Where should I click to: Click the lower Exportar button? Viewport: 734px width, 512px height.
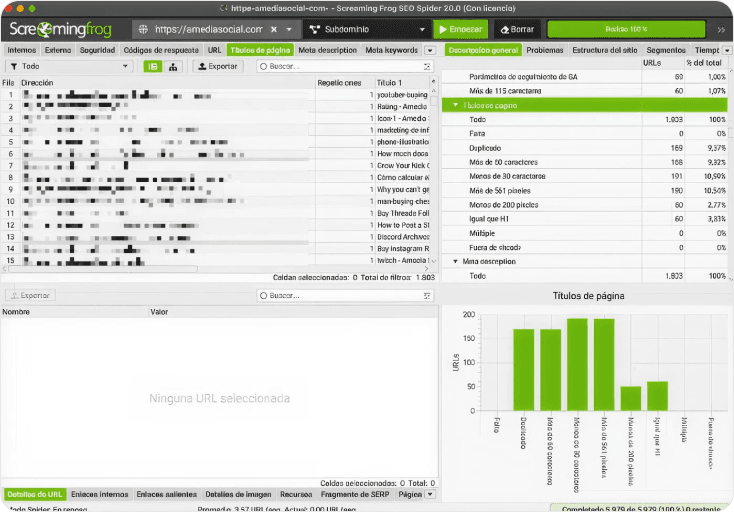(x=30, y=295)
